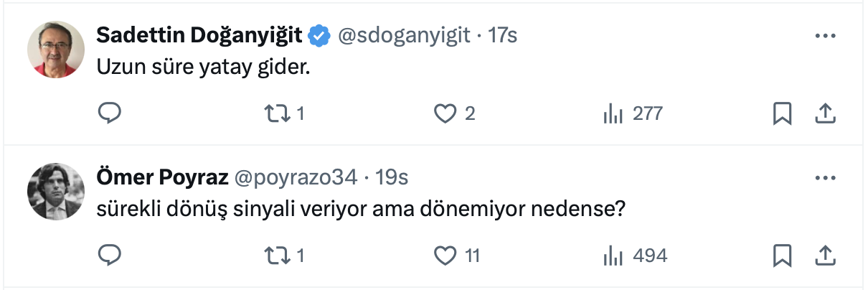
Task: Reply to Ömer Poyraz's tweet
Action: click(110, 255)
